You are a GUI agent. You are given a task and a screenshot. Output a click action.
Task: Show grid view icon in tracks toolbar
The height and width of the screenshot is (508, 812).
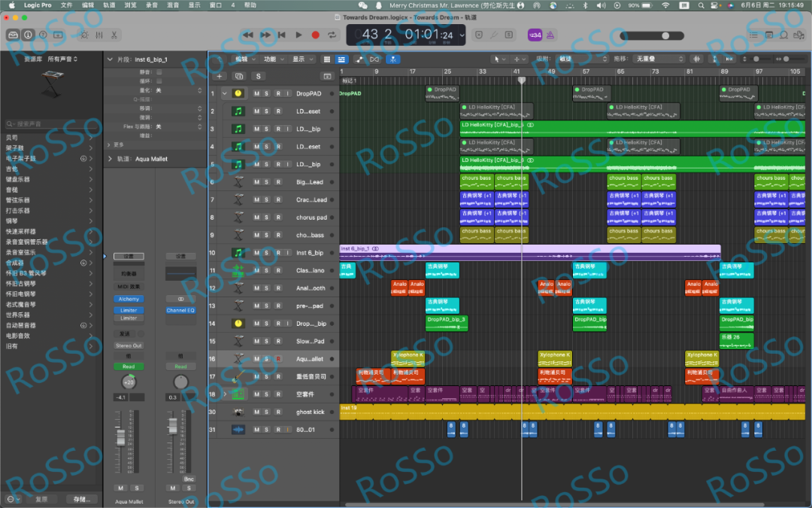click(x=327, y=59)
